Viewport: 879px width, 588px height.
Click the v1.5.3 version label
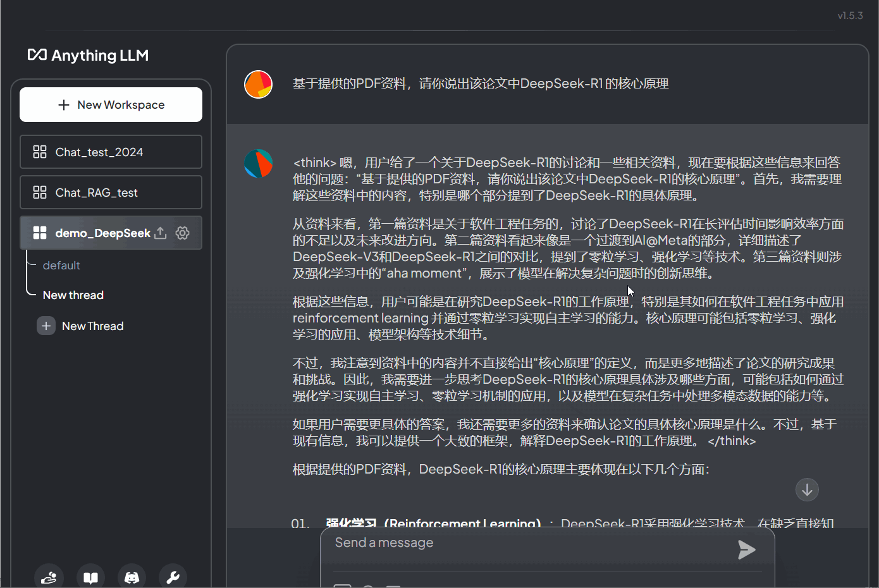coord(850,16)
